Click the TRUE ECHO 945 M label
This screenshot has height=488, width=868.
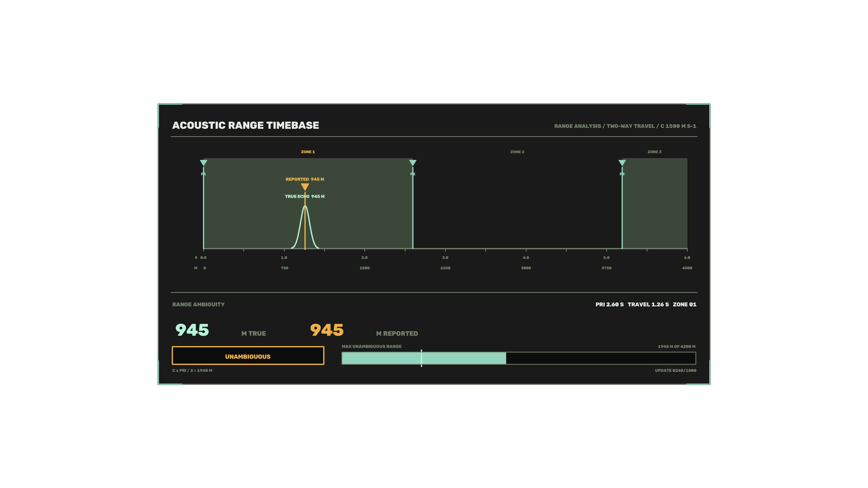[x=305, y=196]
